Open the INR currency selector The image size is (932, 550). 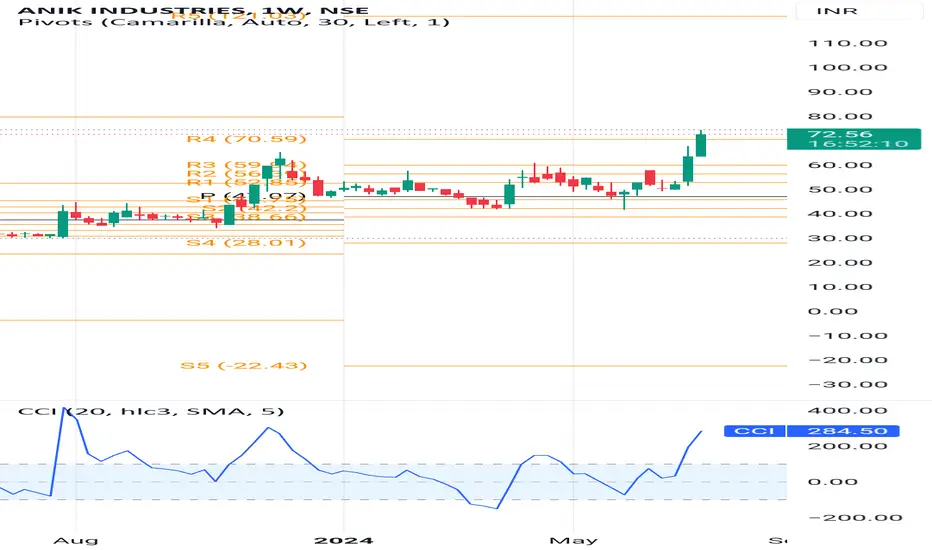coord(836,11)
